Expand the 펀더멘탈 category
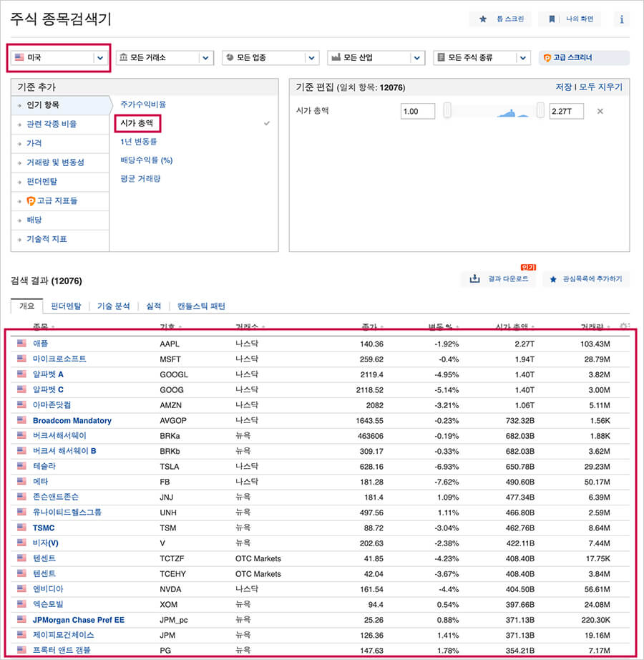Image resolution: width=644 pixels, height=660 pixels. [x=60, y=182]
